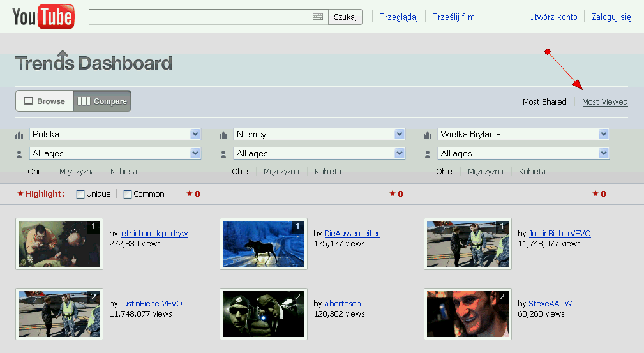Open the Wielka Brytania country dropdown
The height and width of the screenshot is (353, 644).
click(523, 135)
